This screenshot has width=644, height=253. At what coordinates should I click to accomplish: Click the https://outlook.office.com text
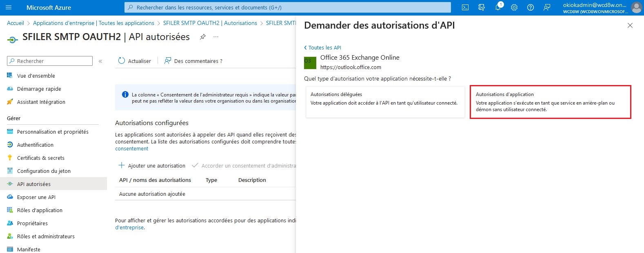coord(351,67)
